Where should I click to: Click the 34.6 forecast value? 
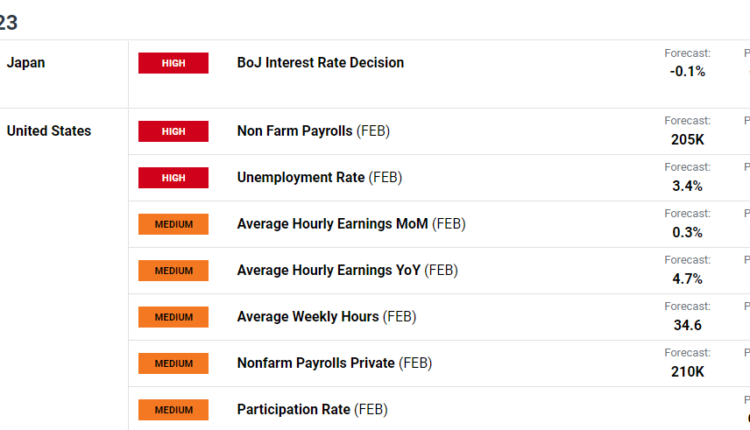pos(687,325)
